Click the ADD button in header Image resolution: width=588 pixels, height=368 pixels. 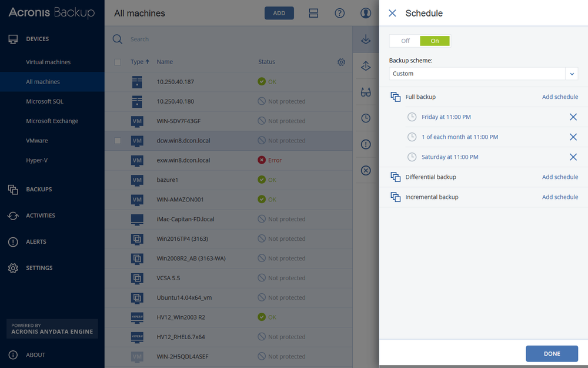279,13
